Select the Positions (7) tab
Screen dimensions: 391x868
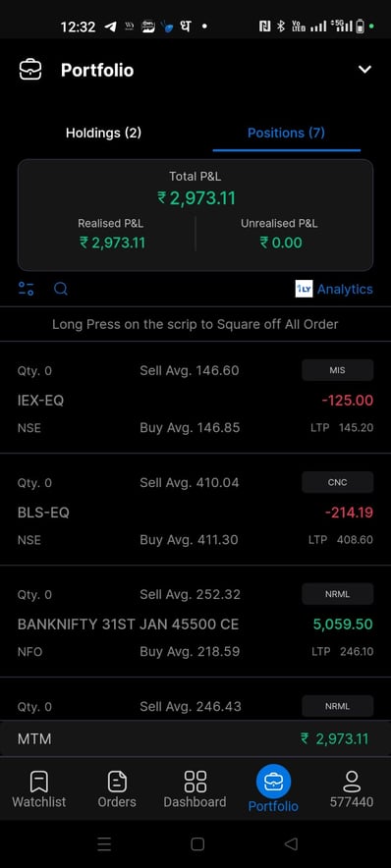click(x=286, y=133)
